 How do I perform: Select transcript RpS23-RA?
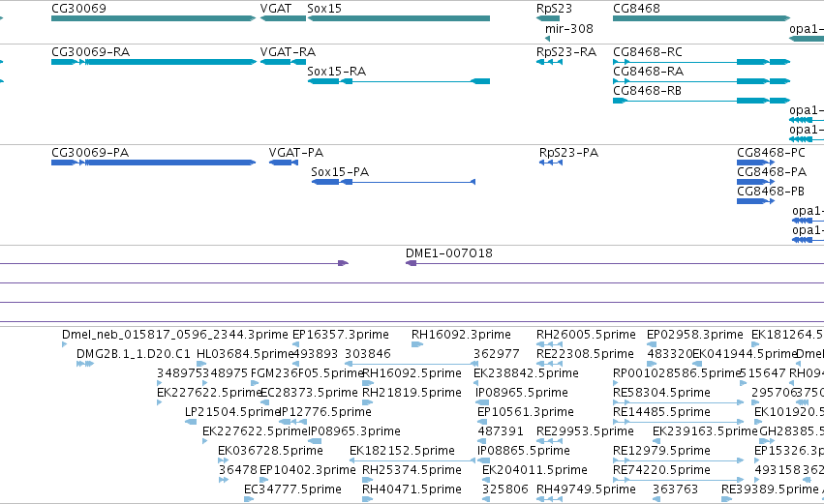click(550, 62)
